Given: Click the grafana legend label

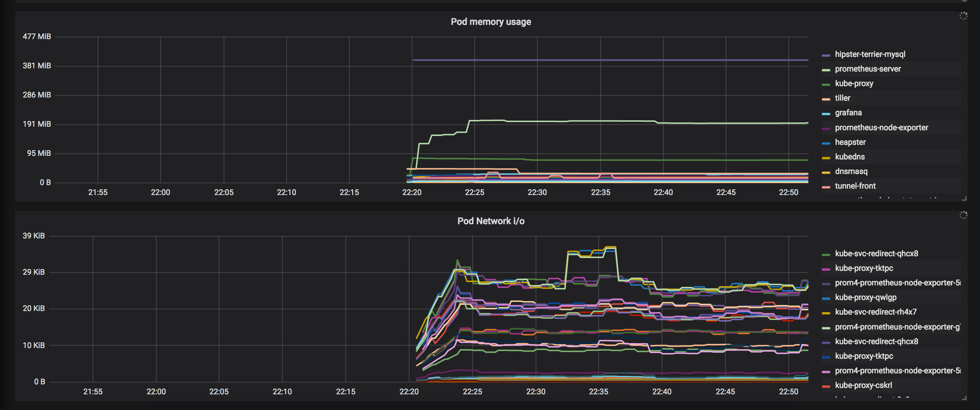Looking at the screenshot, I should coord(848,113).
